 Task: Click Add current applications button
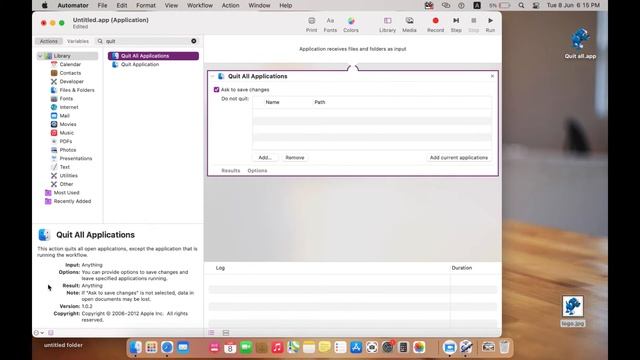point(459,158)
